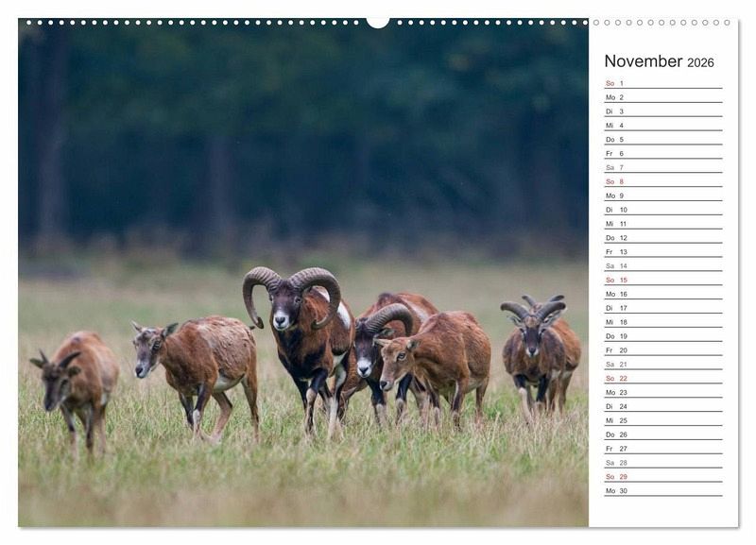This screenshot has width=756, height=545.
Task: Click the year 2026 in heading
Action: coord(700,62)
